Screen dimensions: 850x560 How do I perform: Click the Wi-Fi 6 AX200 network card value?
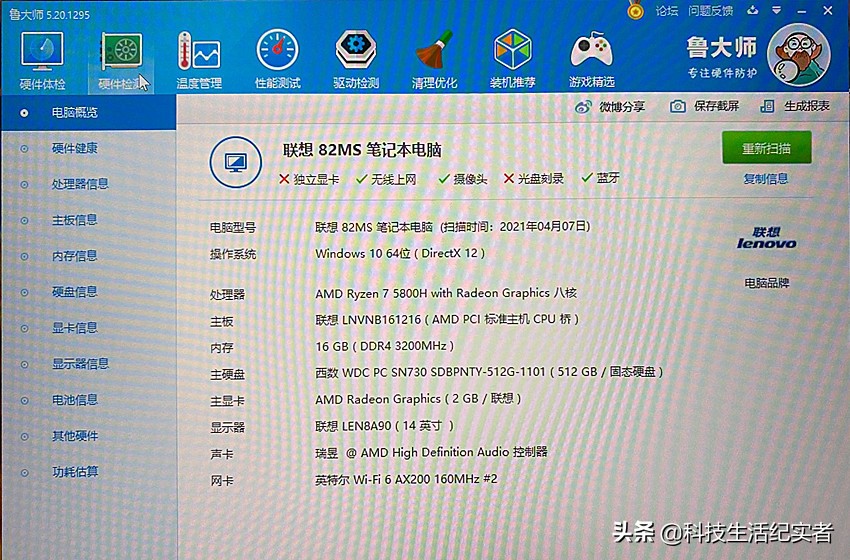point(406,479)
